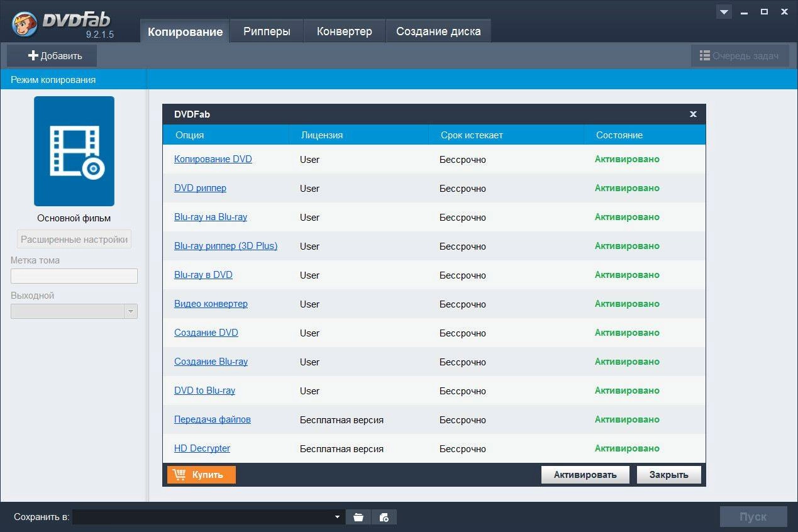The height and width of the screenshot is (532, 798).
Task: Open the Видео конвертер link
Action: click(211, 304)
